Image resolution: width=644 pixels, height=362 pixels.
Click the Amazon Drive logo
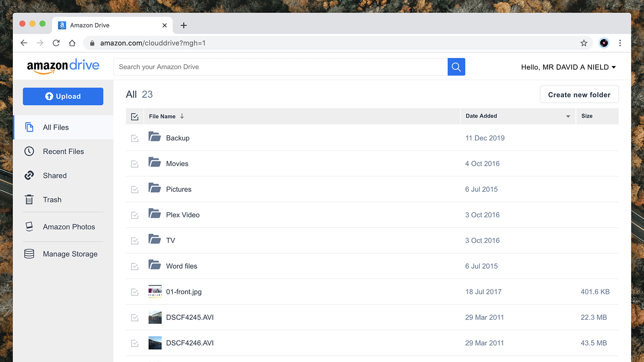63,66
